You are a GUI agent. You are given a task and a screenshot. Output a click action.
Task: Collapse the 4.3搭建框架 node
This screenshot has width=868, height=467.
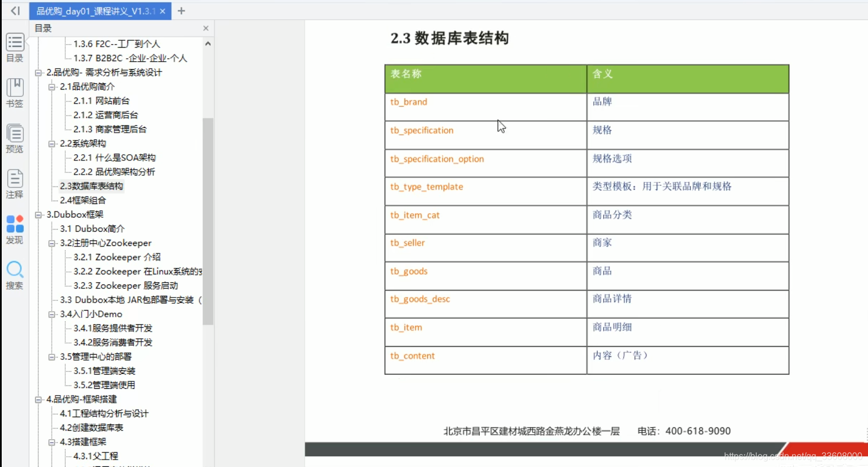(x=52, y=442)
